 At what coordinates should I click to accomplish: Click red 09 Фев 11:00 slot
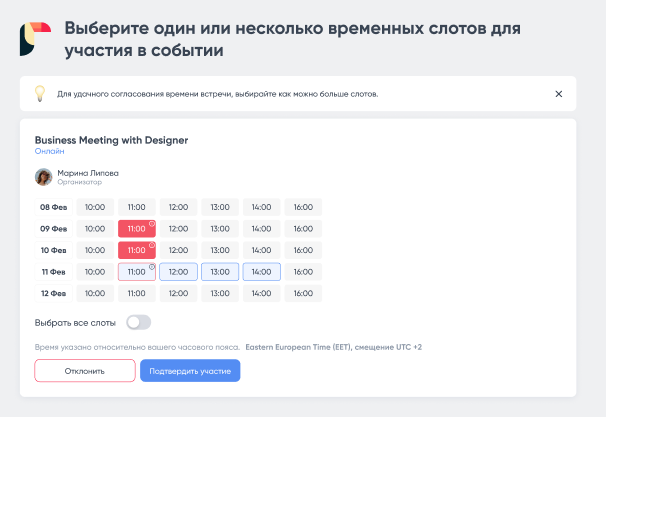[x=137, y=229]
